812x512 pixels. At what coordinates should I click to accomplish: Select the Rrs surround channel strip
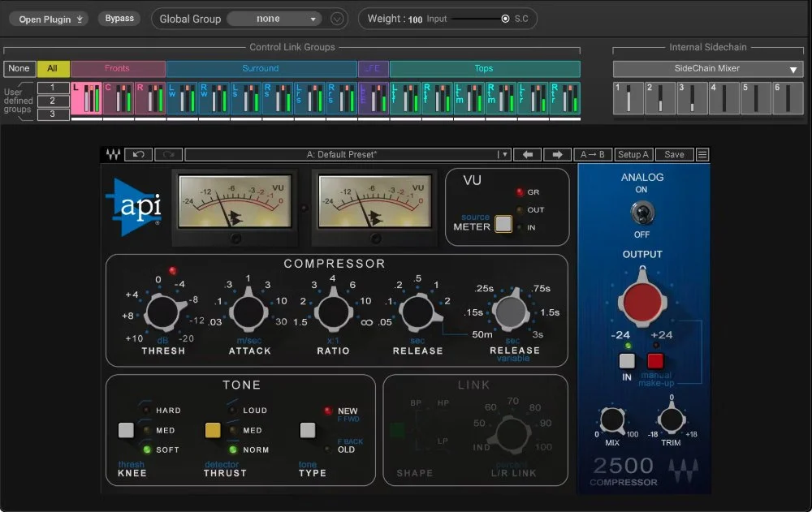point(341,98)
